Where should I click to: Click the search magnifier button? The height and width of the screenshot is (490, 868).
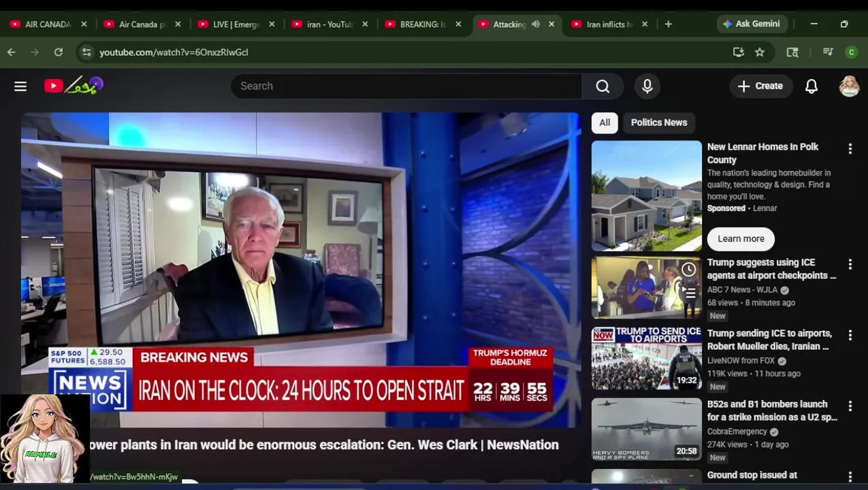point(602,86)
